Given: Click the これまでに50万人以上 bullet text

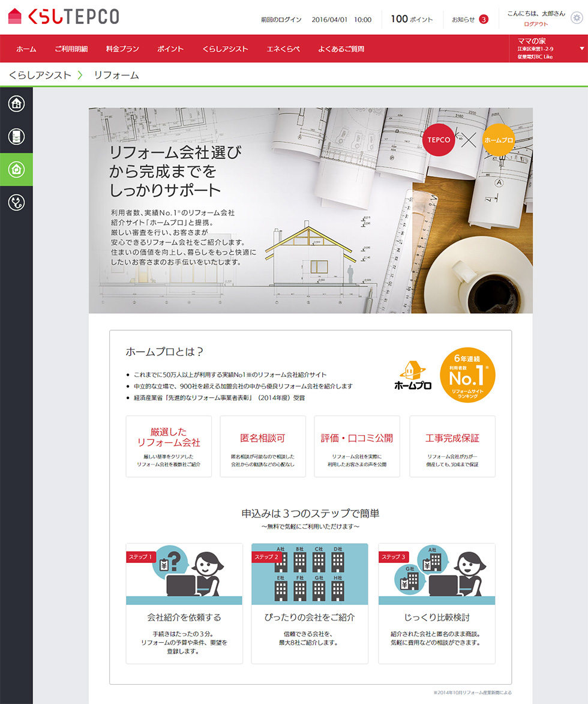Looking at the screenshot, I should (230, 375).
